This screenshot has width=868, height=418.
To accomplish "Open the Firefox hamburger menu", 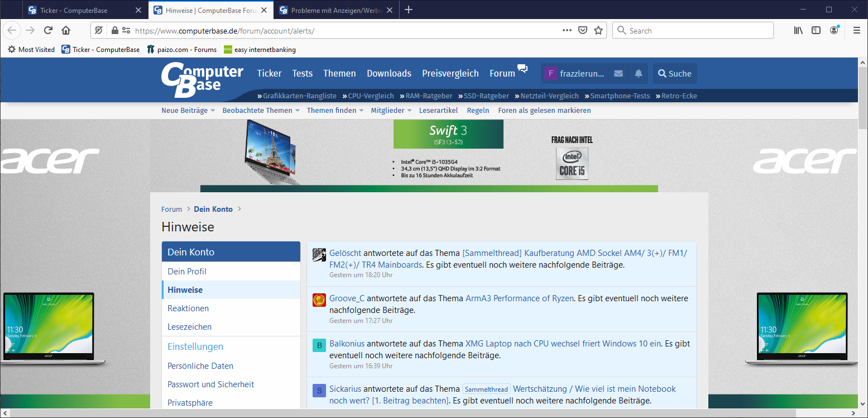I will [x=857, y=30].
